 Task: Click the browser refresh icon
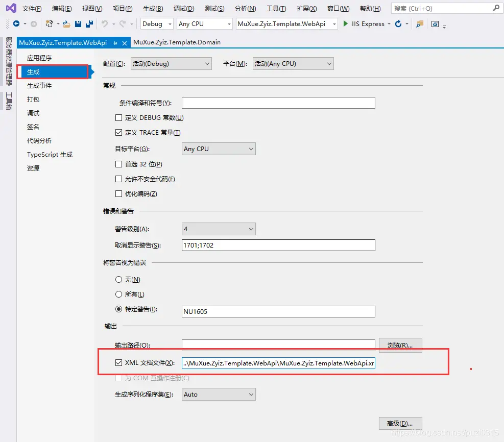click(398, 24)
